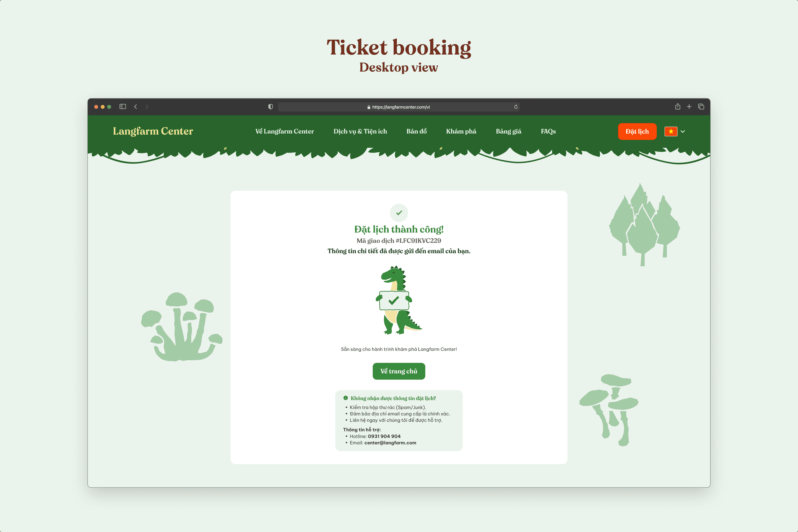Image resolution: width=798 pixels, height=532 pixels.
Task: Go to Bản đồ page
Action: tap(416, 131)
